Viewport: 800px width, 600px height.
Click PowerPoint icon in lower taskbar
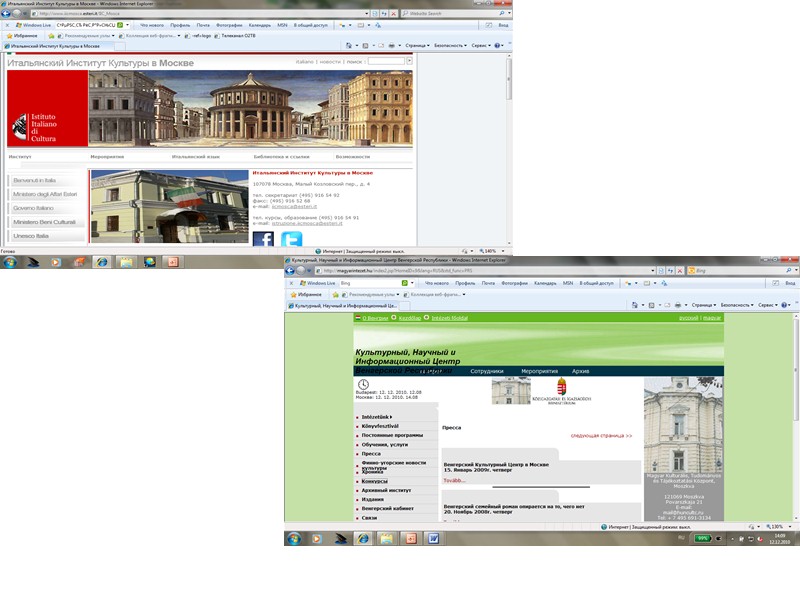coord(411,538)
